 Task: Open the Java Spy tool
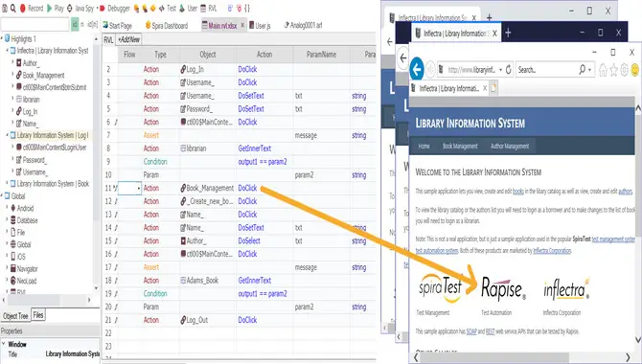tap(80, 8)
